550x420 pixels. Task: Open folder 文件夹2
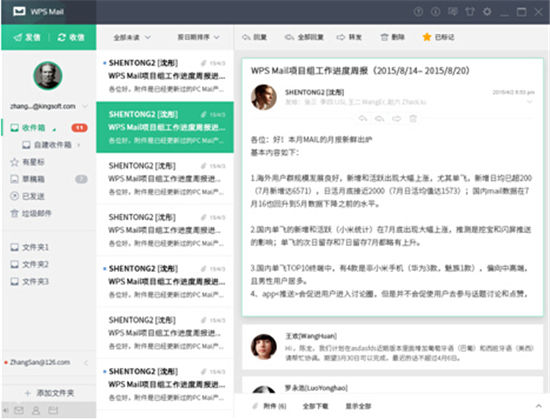[29, 265]
